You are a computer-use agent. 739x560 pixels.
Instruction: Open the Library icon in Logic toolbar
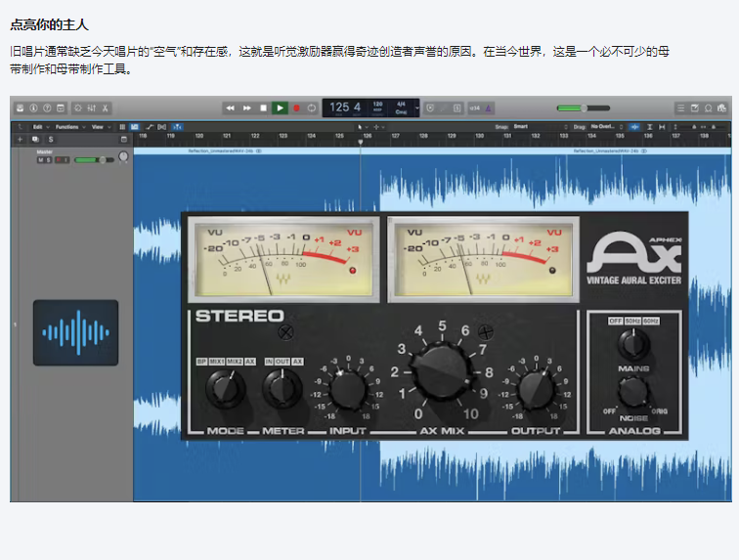click(x=21, y=108)
